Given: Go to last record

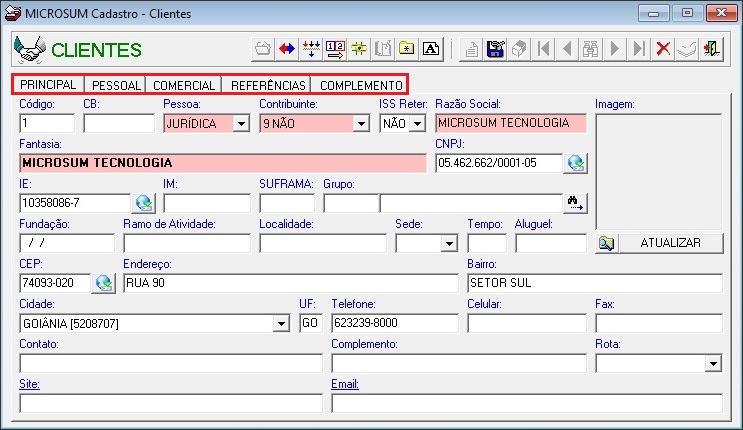Looking at the screenshot, I should 639,49.
